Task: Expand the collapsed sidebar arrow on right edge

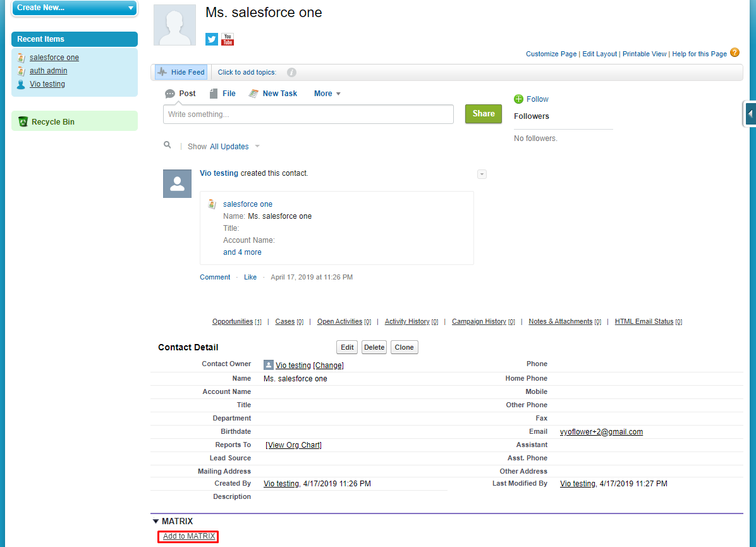Action: point(750,114)
